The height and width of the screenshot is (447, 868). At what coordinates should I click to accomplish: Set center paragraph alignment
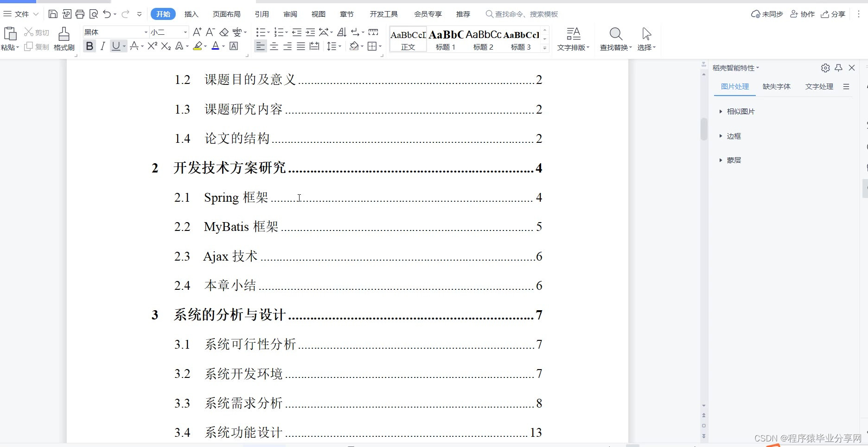pyautogui.click(x=274, y=46)
